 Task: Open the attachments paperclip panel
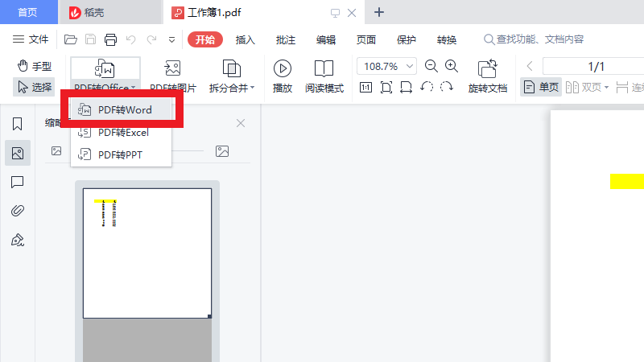(x=17, y=211)
